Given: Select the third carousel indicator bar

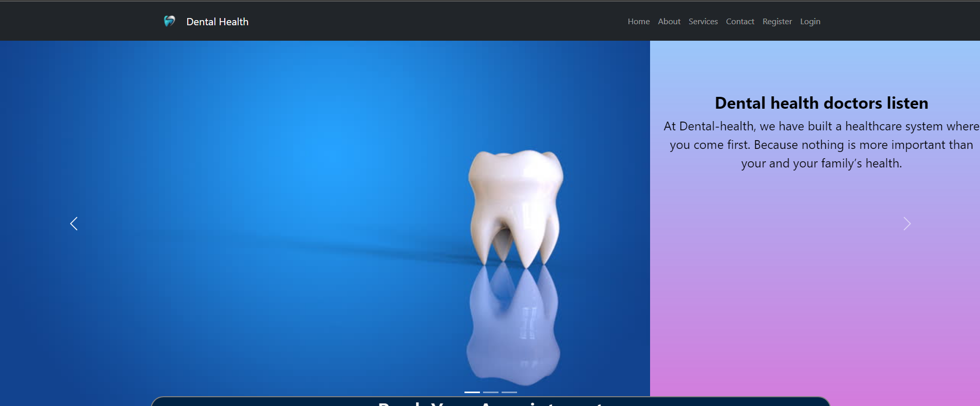Looking at the screenshot, I should (x=509, y=392).
